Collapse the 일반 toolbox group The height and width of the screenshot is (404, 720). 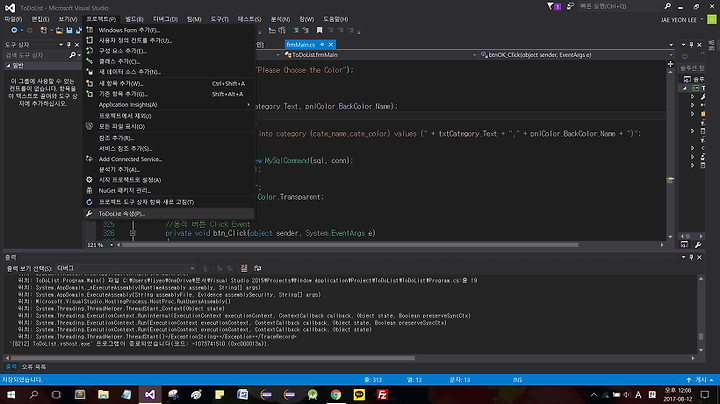(8, 66)
